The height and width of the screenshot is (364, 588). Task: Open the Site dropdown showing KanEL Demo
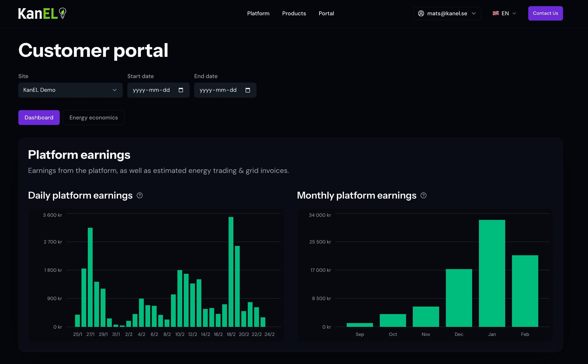[x=70, y=90]
